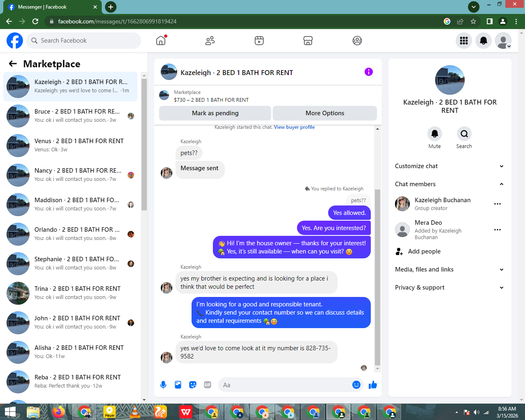Record a voice clip with microphone
Screen dimensions: 525x420
163,385
